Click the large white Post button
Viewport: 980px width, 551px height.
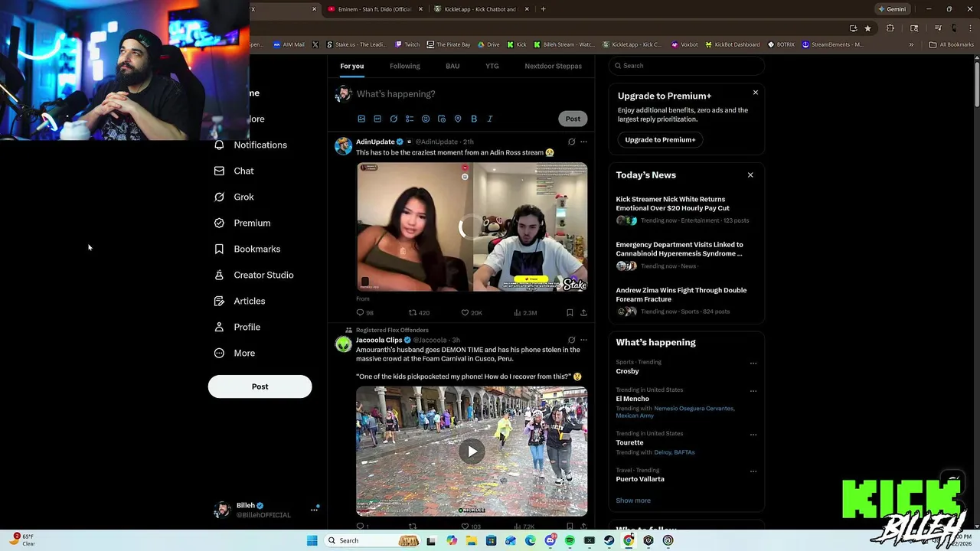260,386
